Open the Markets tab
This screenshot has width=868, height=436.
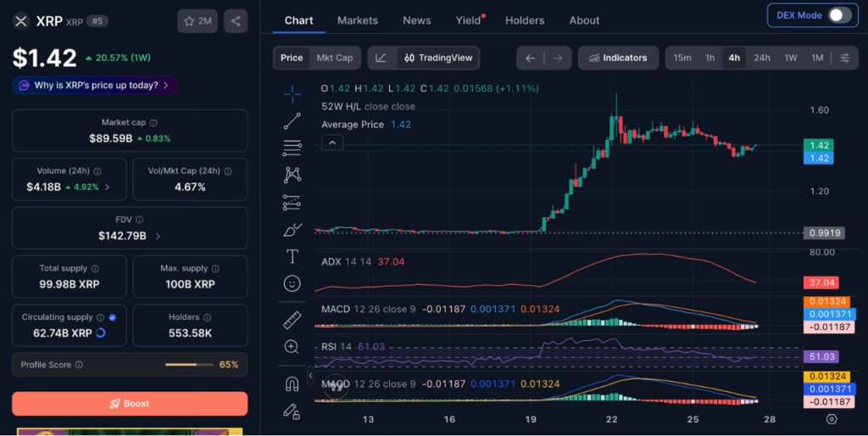click(358, 20)
